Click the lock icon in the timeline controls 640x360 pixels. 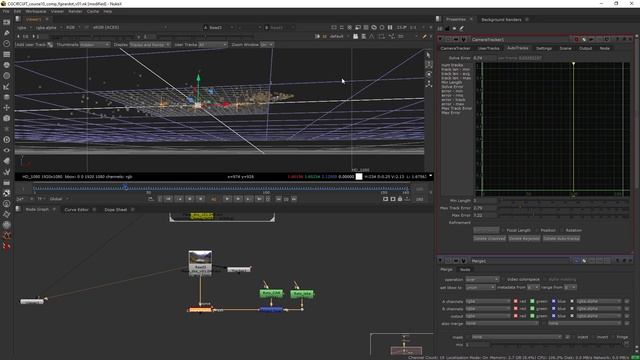point(400,199)
